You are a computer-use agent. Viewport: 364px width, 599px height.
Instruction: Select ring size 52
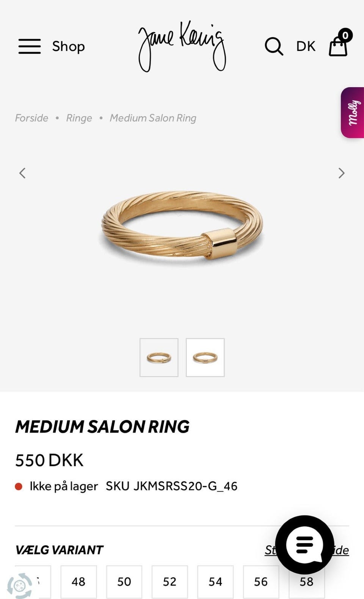tap(169, 582)
